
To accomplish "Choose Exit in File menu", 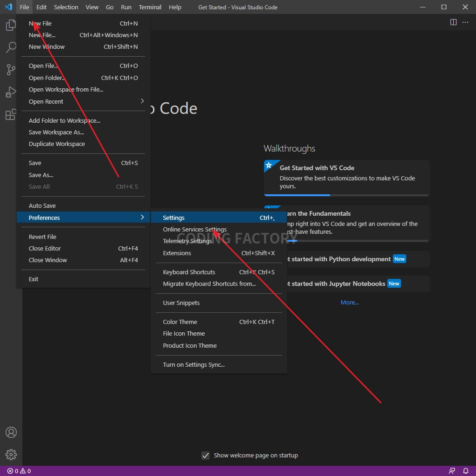I will (84, 279).
